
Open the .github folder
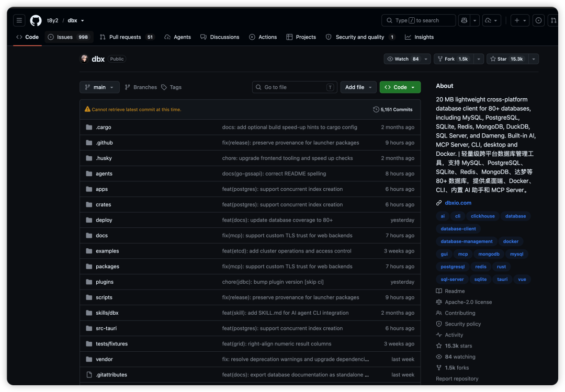tap(104, 143)
